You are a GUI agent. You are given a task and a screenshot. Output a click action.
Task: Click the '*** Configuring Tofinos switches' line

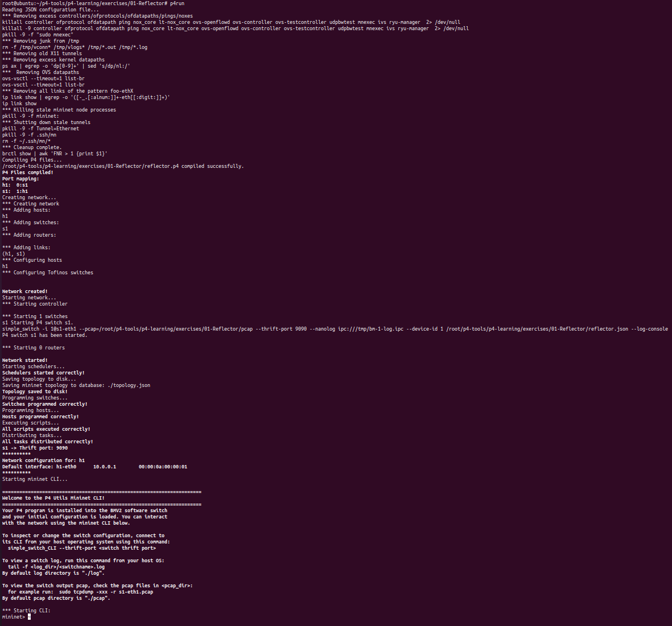coord(48,273)
